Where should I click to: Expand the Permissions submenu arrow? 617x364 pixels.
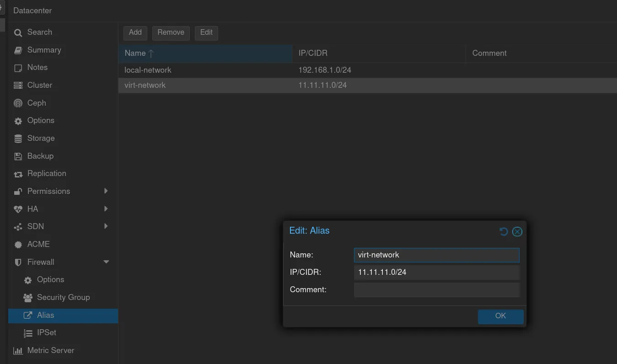pyautogui.click(x=106, y=191)
